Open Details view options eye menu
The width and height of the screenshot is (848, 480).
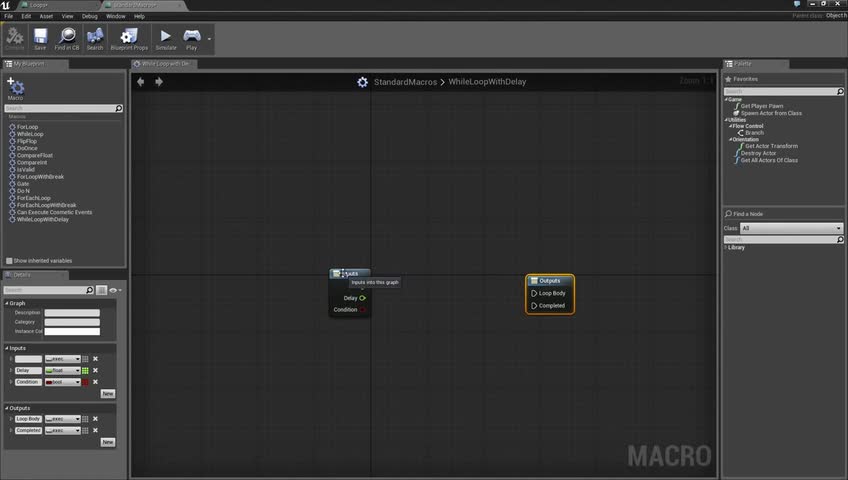click(115, 290)
